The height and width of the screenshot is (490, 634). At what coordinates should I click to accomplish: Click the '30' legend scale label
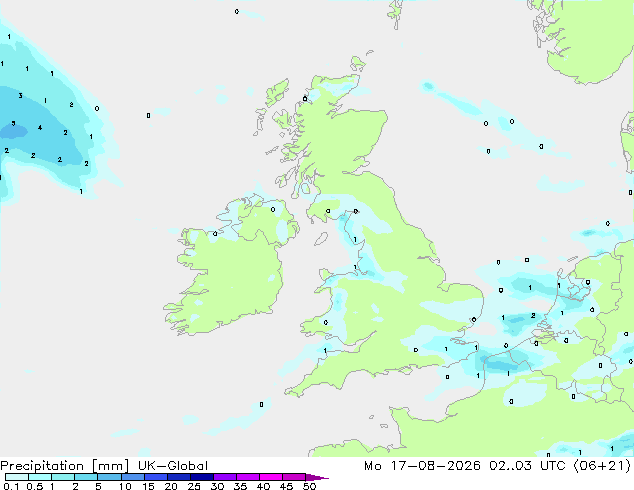click(x=217, y=486)
